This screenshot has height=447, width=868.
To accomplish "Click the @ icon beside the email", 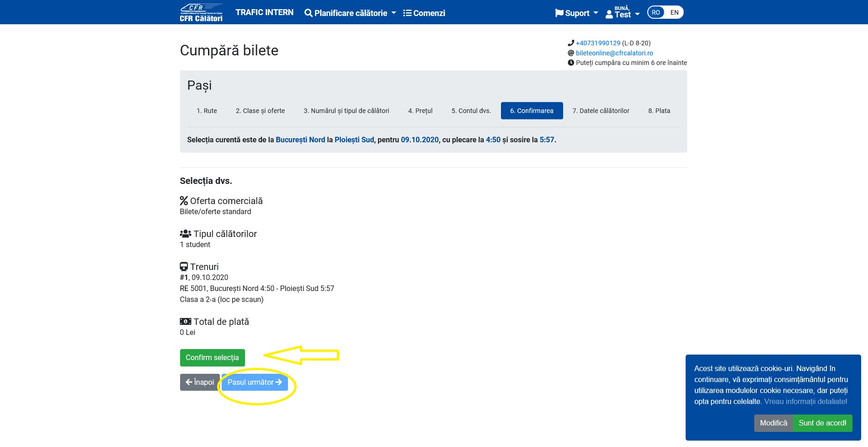I will [x=571, y=53].
